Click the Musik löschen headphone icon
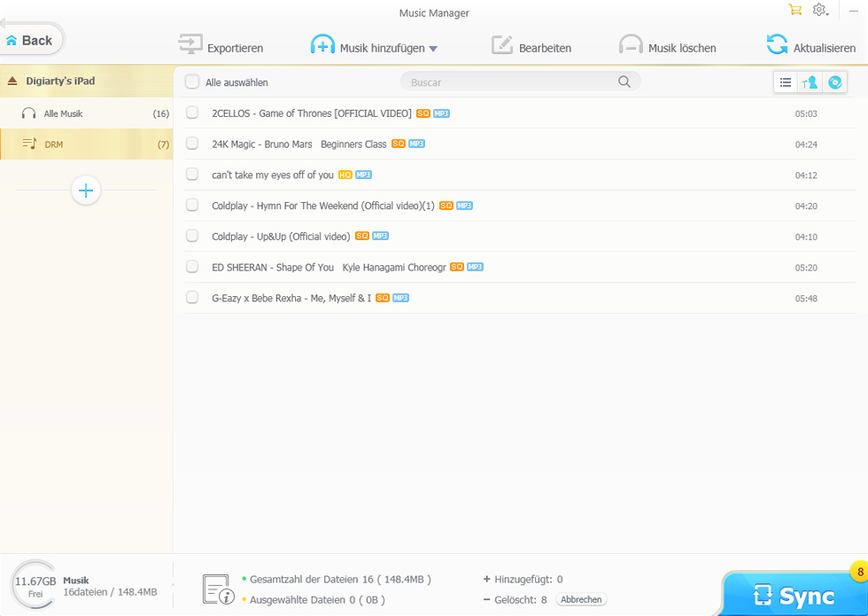The height and width of the screenshot is (616, 868). click(x=631, y=45)
